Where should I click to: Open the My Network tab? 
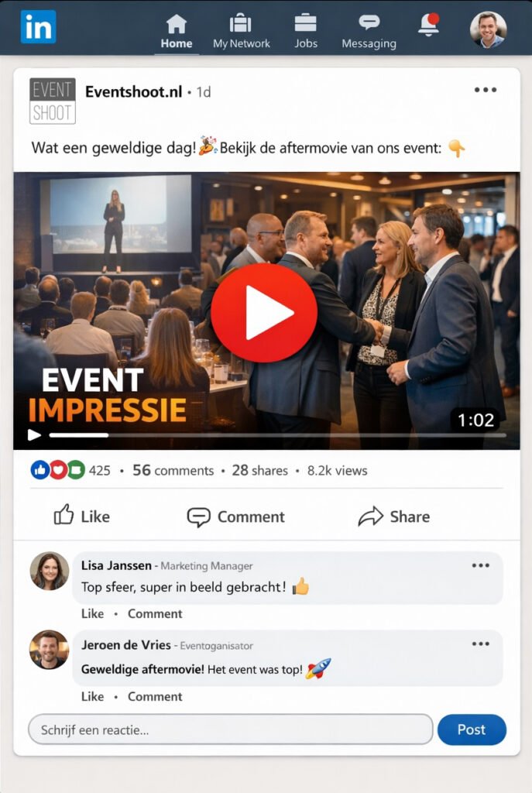click(x=242, y=32)
